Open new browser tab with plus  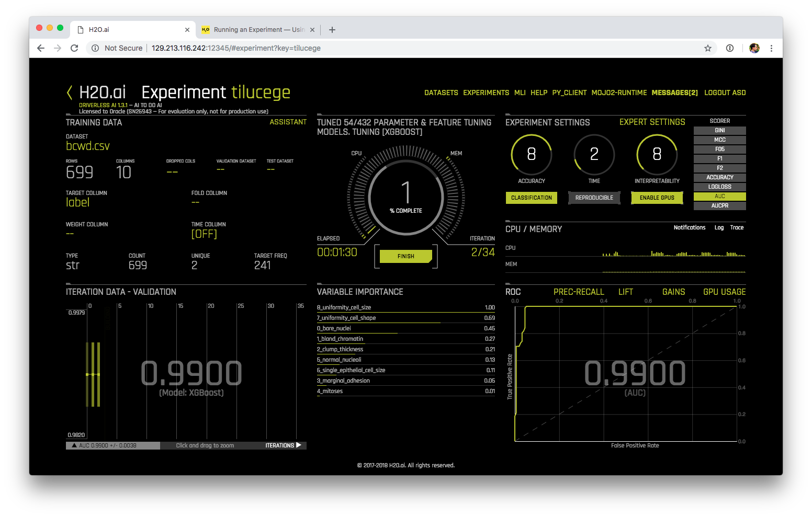[x=332, y=30]
